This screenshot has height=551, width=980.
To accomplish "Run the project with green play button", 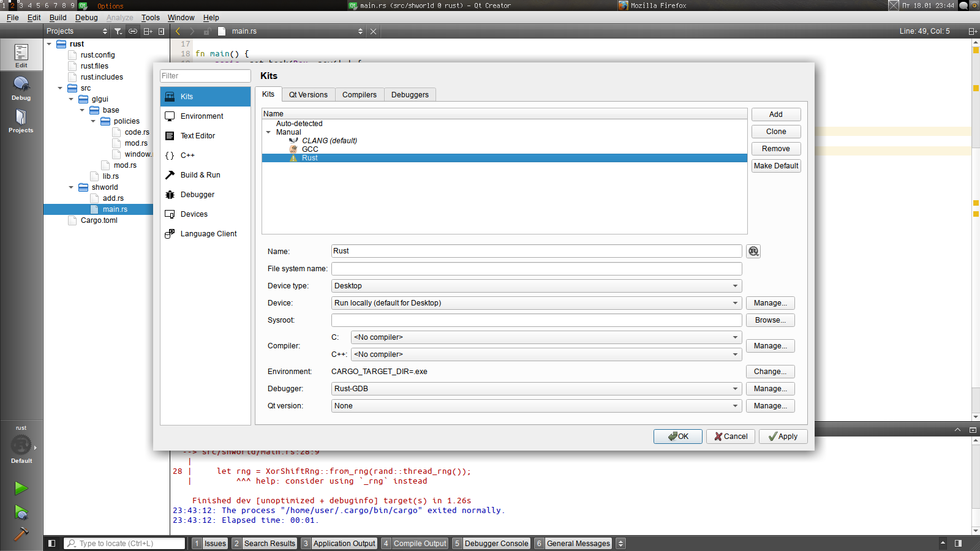I will [21, 488].
